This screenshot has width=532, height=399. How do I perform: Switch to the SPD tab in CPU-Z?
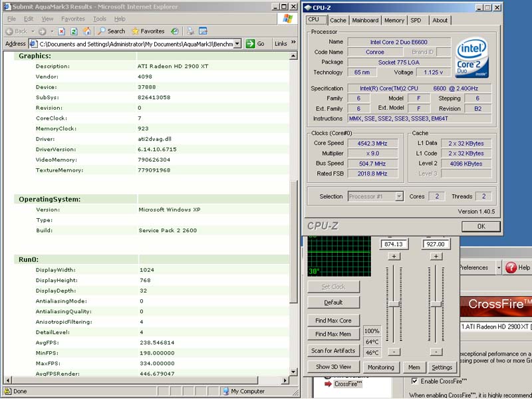pyautogui.click(x=416, y=21)
